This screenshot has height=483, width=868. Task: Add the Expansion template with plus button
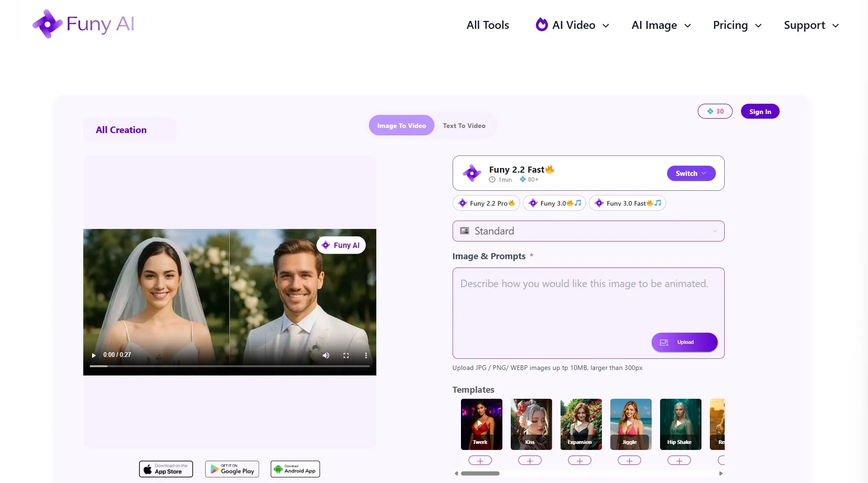pos(580,461)
